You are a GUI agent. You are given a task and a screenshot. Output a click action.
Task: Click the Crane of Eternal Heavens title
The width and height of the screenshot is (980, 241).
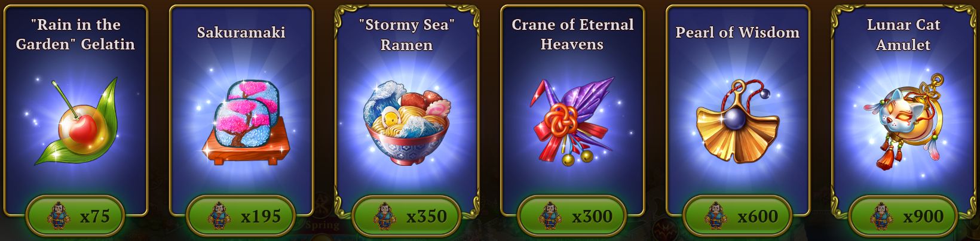click(572, 35)
